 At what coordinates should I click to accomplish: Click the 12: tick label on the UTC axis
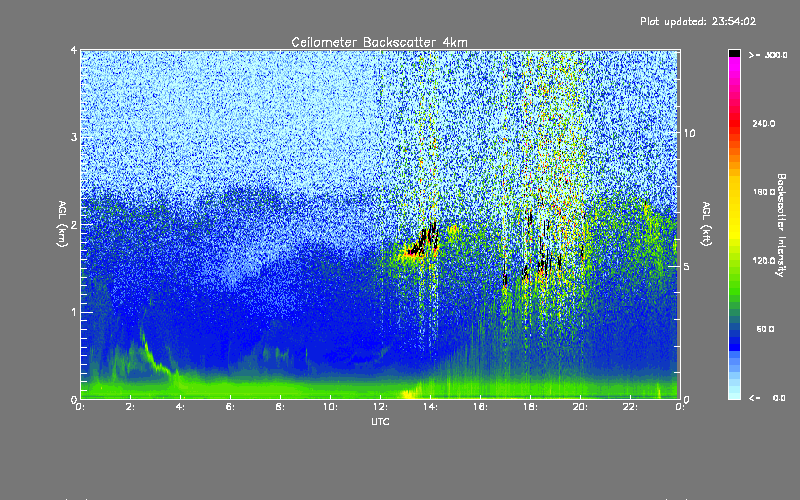coord(380,407)
